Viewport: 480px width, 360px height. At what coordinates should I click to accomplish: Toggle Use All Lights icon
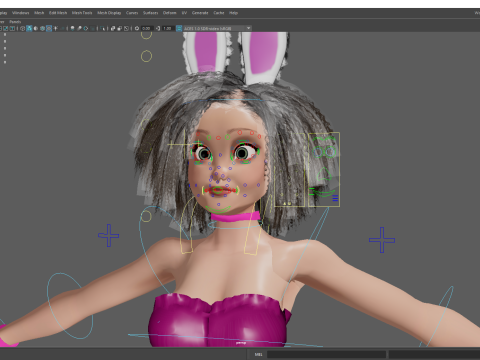55,28
